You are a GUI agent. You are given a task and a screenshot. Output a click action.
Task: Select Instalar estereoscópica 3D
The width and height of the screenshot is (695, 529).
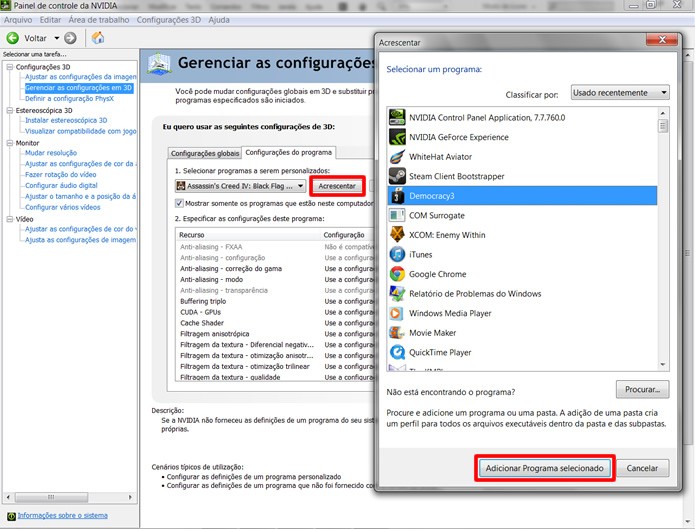66,120
